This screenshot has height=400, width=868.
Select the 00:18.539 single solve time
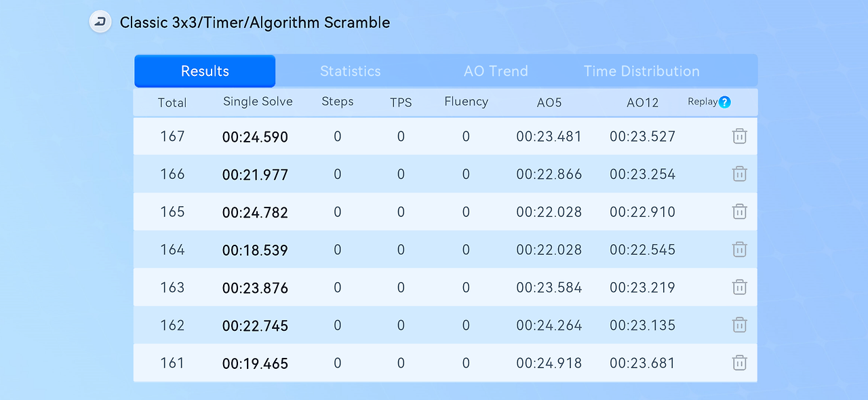tap(255, 250)
